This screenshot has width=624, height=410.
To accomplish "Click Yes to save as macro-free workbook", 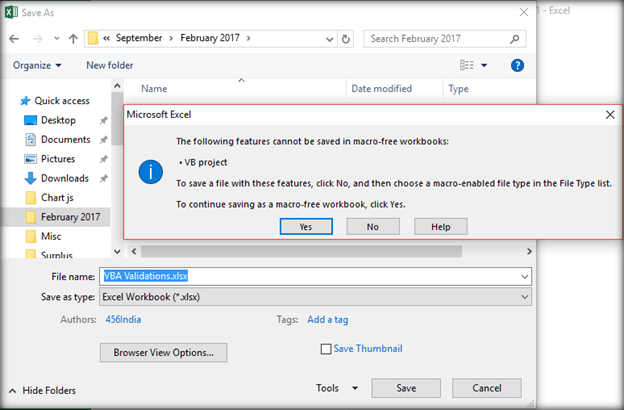I will [306, 226].
